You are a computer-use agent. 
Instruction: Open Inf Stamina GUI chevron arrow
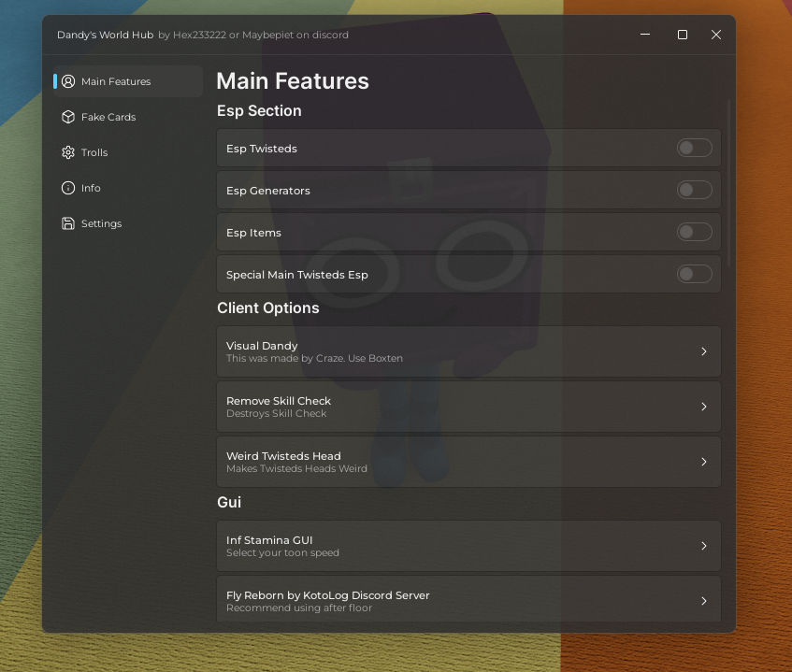click(703, 546)
